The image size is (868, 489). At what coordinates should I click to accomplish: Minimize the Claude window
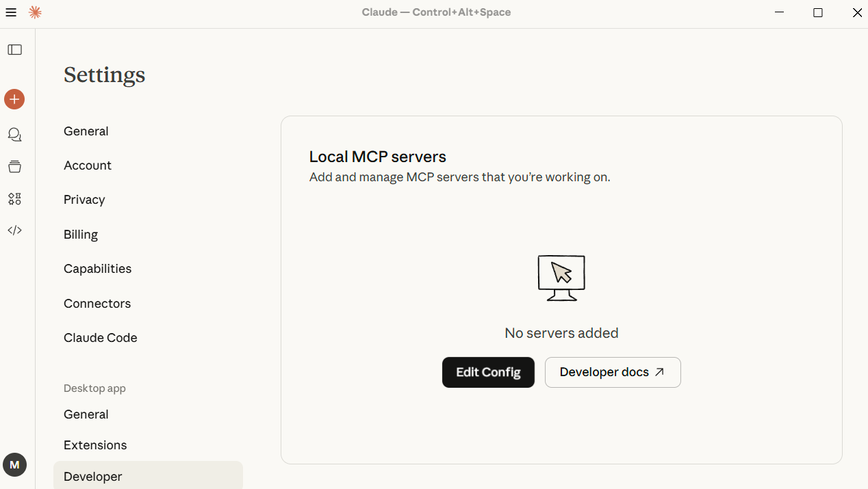point(779,12)
